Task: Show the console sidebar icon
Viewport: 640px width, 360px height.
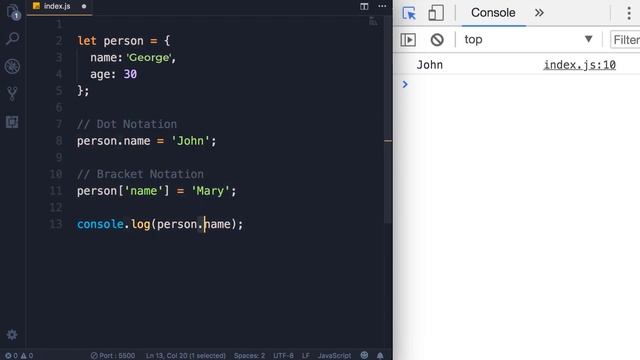Action: tap(408, 40)
